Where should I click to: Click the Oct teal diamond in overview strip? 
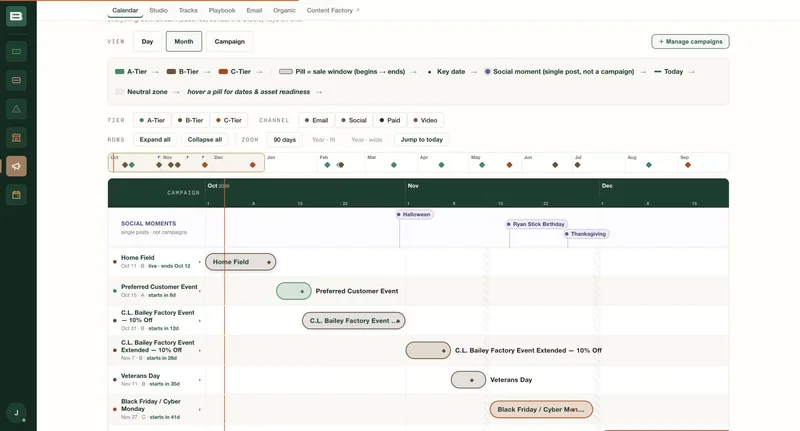click(x=132, y=165)
